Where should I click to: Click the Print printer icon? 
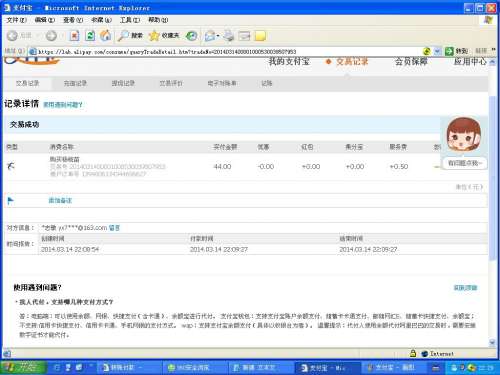229,36
